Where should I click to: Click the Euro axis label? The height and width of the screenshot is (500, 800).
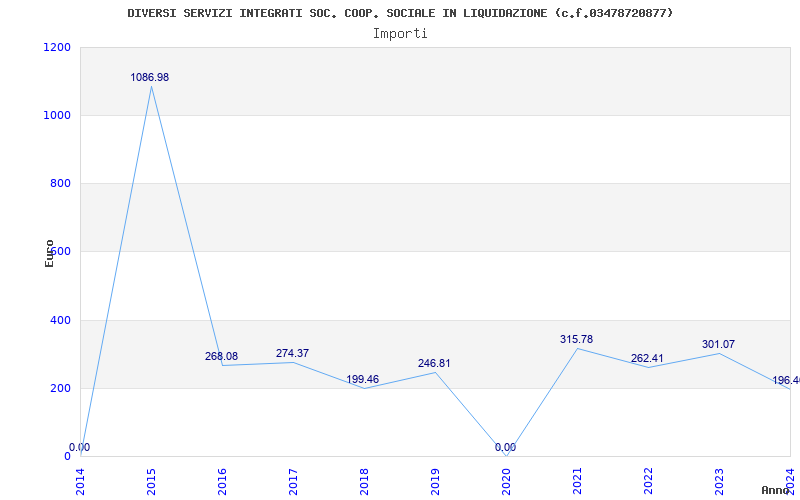(x=49, y=253)
